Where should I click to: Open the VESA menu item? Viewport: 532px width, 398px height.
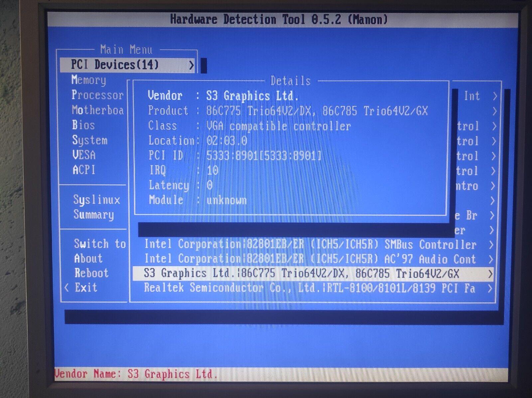tap(84, 155)
